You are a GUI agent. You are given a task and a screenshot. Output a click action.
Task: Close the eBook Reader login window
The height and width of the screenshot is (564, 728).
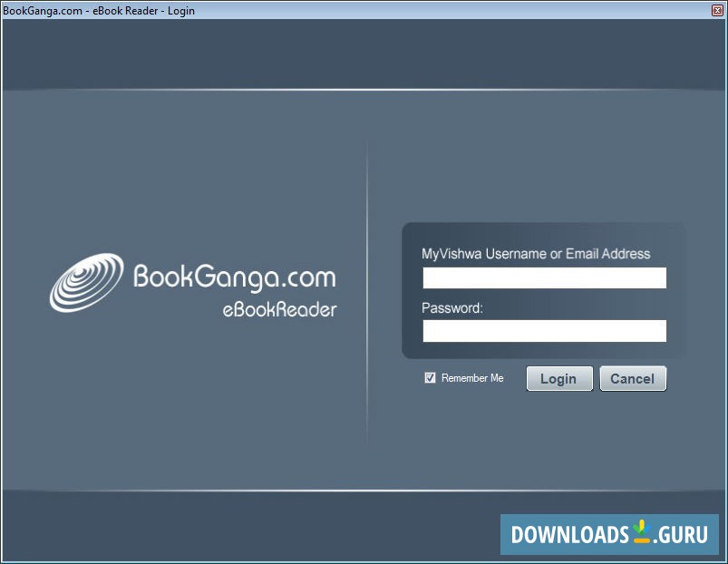click(717, 10)
